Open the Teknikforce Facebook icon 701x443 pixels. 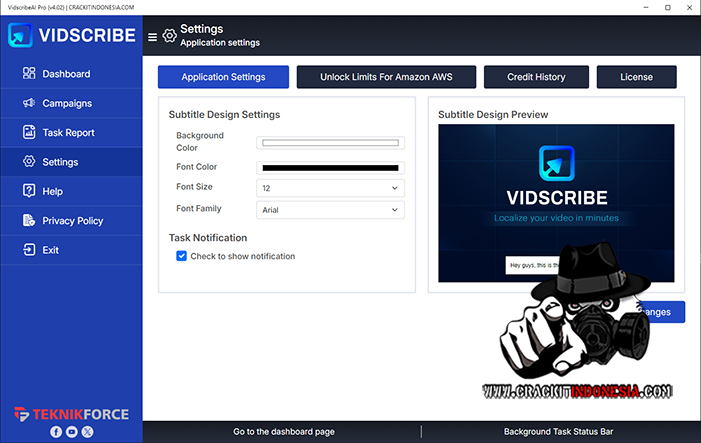(56, 432)
